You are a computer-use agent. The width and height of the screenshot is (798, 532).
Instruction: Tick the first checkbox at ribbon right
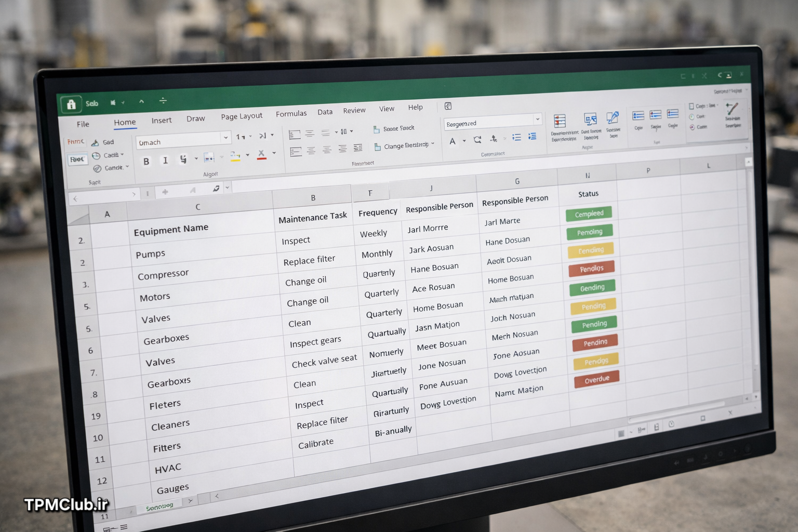[x=691, y=107]
